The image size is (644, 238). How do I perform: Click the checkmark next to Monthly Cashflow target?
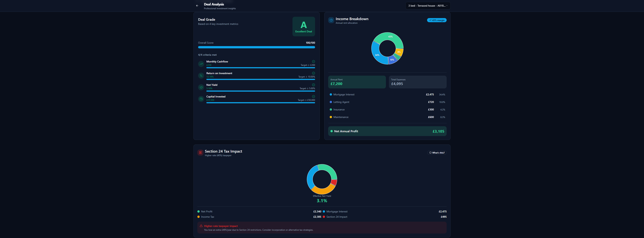coord(314,61)
